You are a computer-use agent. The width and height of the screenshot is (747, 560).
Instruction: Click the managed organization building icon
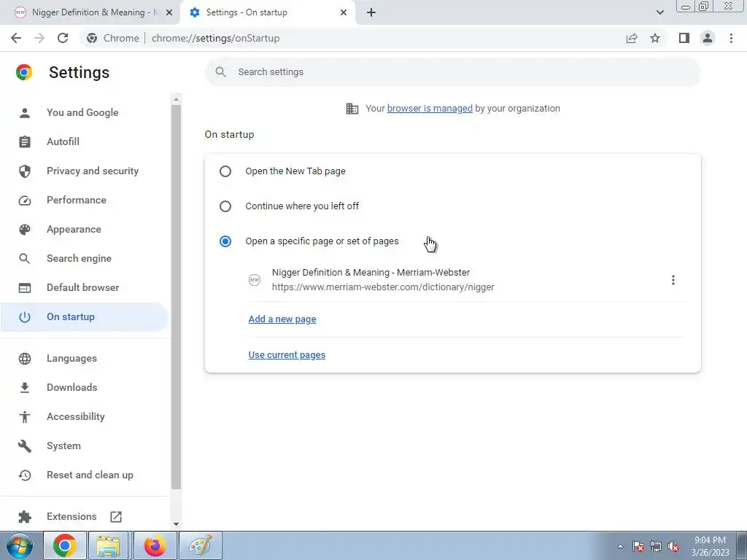point(352,109)
